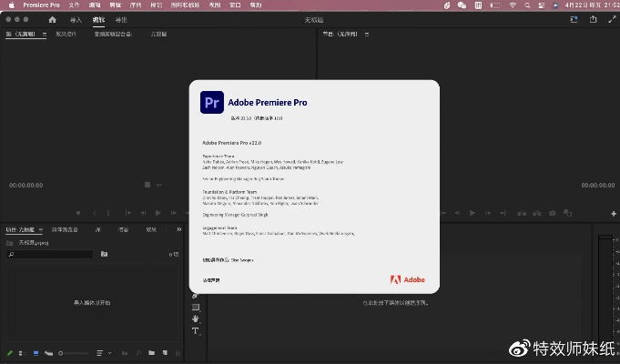This screenshot has height=364, width=620.
Task: Open the button editor plus icon in program monitor
Action: (613, 213)
